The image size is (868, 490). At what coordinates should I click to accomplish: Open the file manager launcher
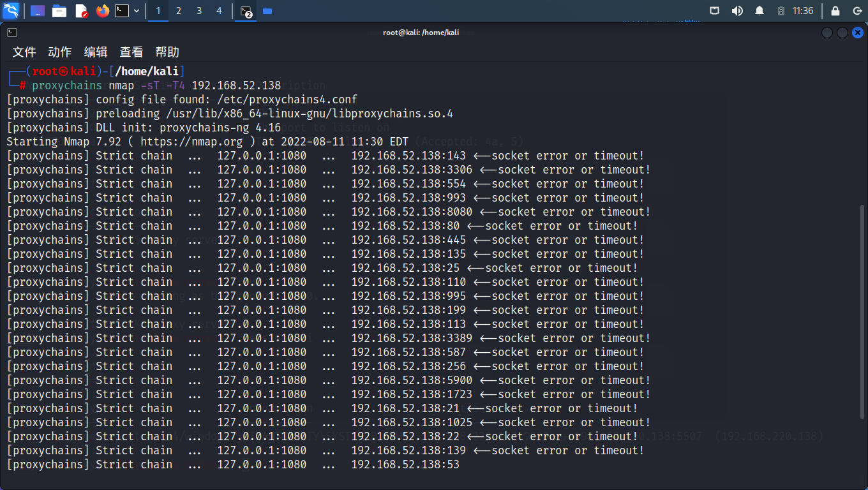click(59, 11)
